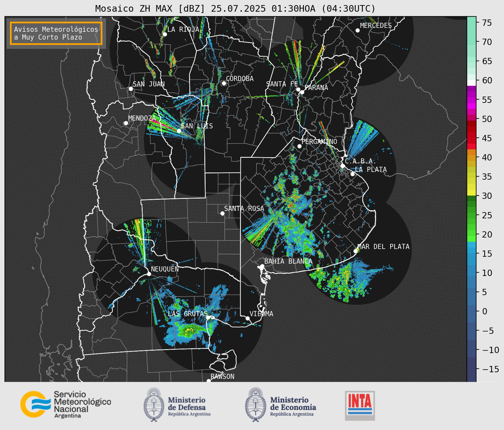The width and height of the screenshot is (504, 430).
Task: Click the colorbar label −10
Action: point(490,350)
